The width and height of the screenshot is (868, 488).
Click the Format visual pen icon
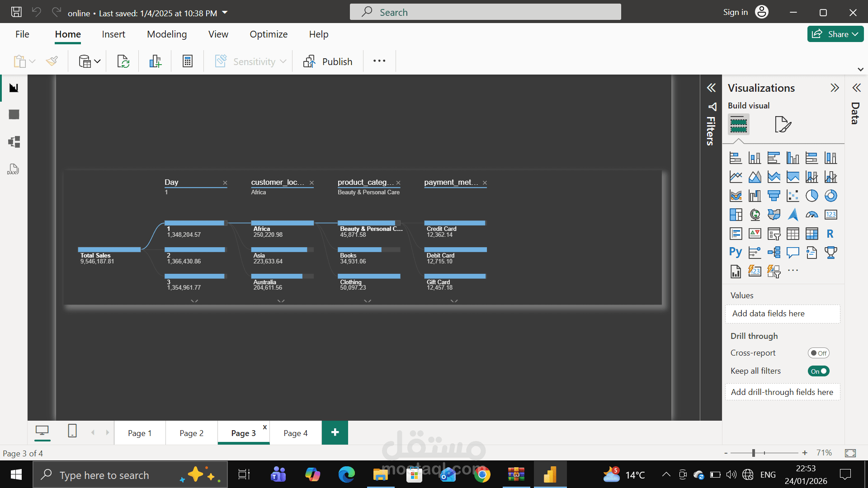click(x=783, y=124)
